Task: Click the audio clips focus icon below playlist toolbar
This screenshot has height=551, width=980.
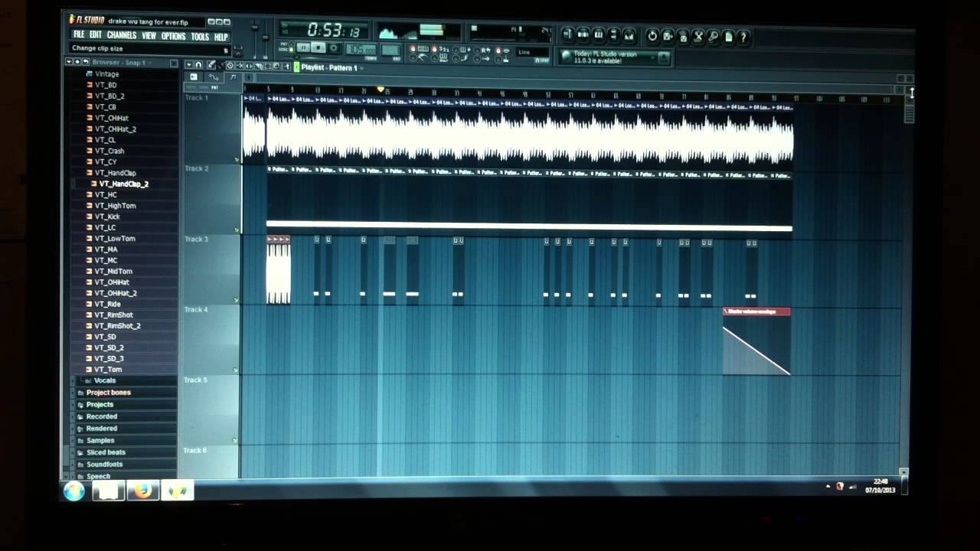Action: pos(193,77)
